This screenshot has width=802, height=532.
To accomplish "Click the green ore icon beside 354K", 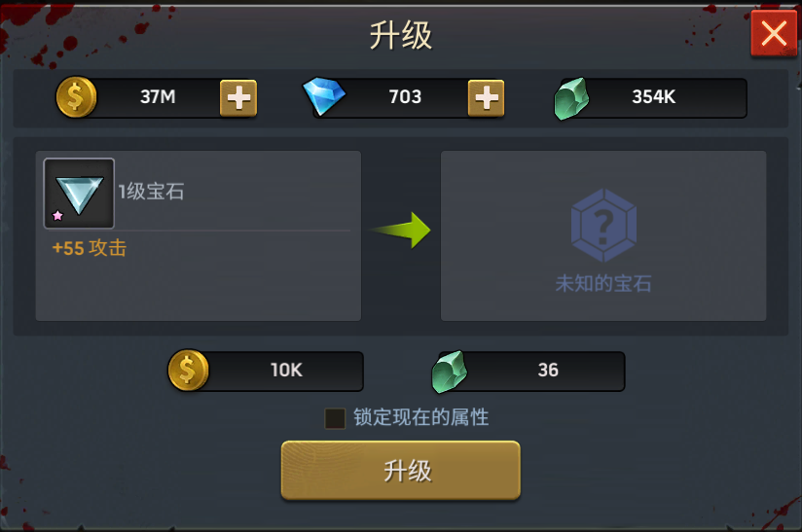I will pyautogui.click(x=571, y=98).
